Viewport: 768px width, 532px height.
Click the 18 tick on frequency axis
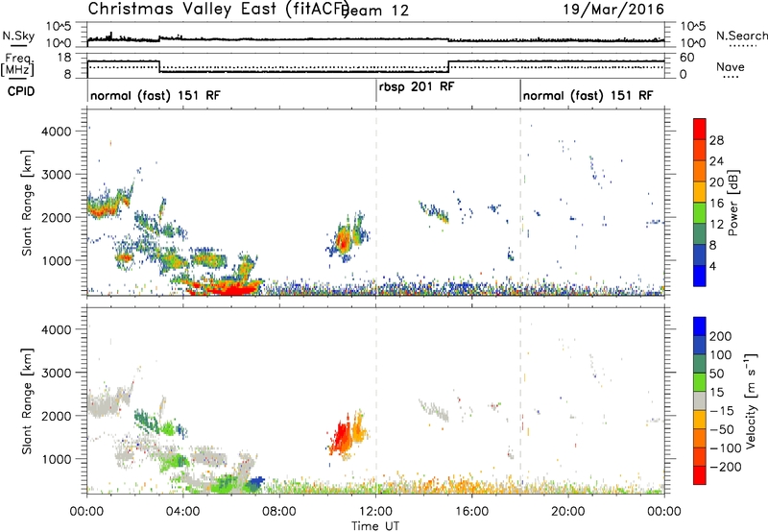click(64, 58)
